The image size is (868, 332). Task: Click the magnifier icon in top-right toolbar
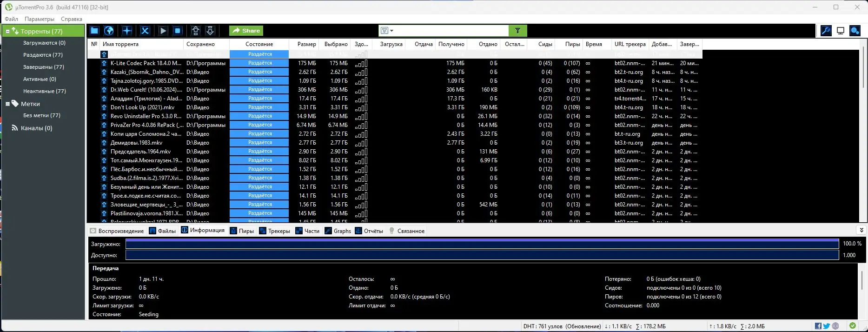point(826,31)
